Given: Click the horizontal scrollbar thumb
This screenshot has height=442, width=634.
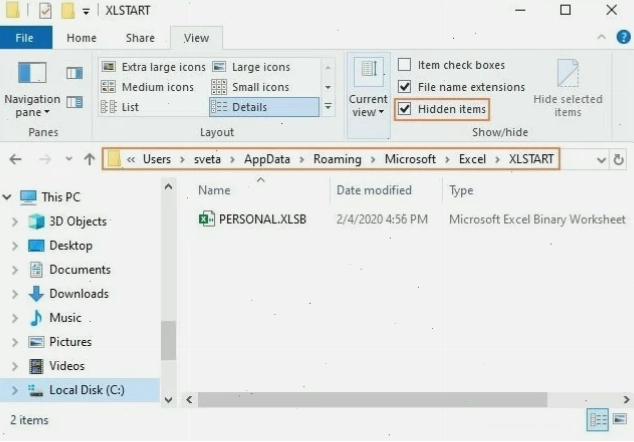Looking at the screenshot, I should tap(372, 400).
